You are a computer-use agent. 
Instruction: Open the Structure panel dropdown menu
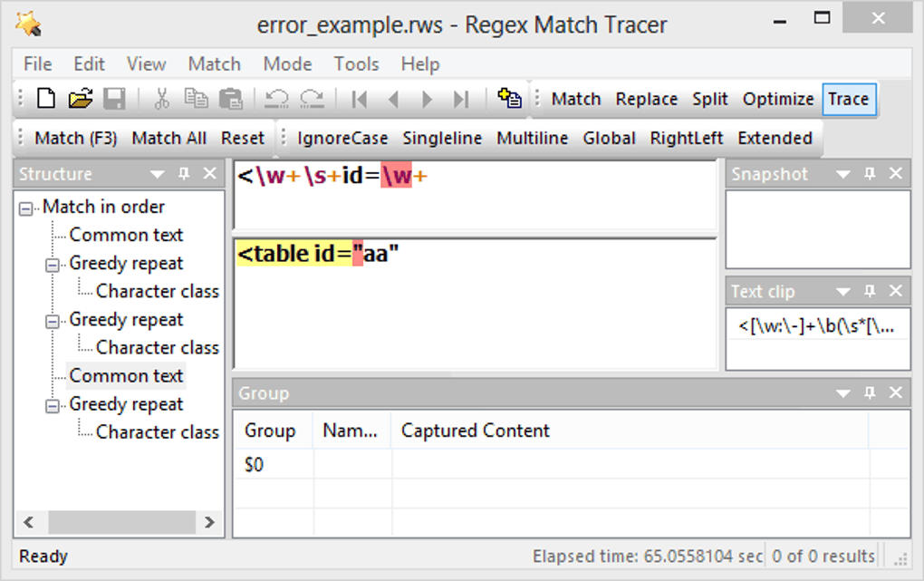(x=156, y=173)
